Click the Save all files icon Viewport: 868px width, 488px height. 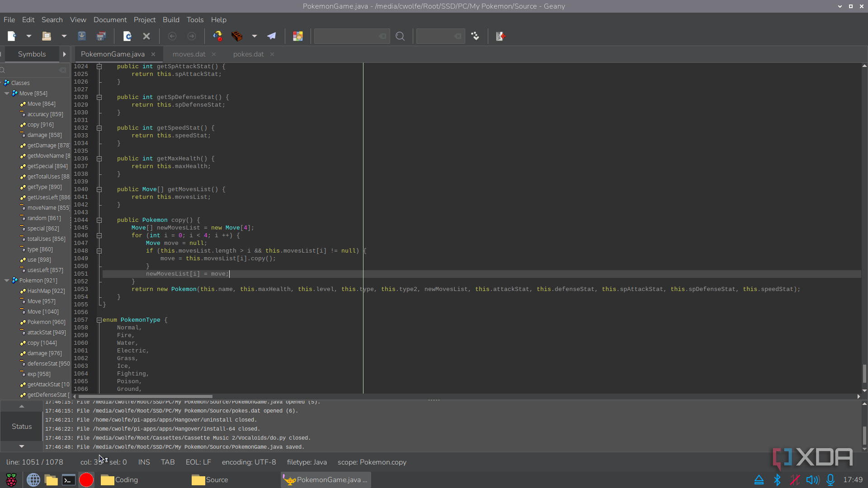point(101,36)
